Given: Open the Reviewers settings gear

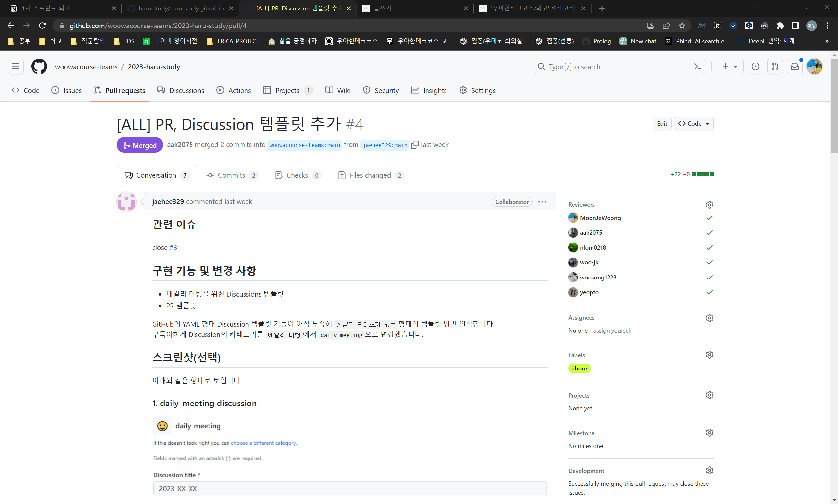Looking at the screenshot, I should coord(709,205).
